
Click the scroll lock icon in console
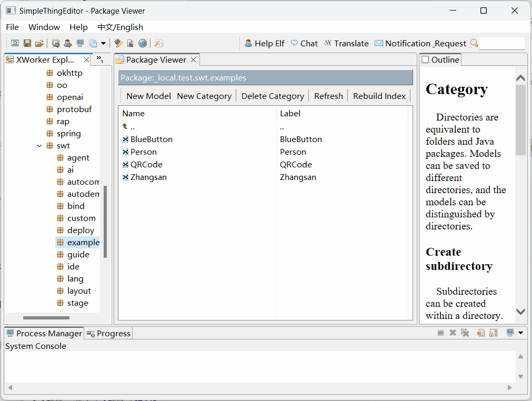493,333
